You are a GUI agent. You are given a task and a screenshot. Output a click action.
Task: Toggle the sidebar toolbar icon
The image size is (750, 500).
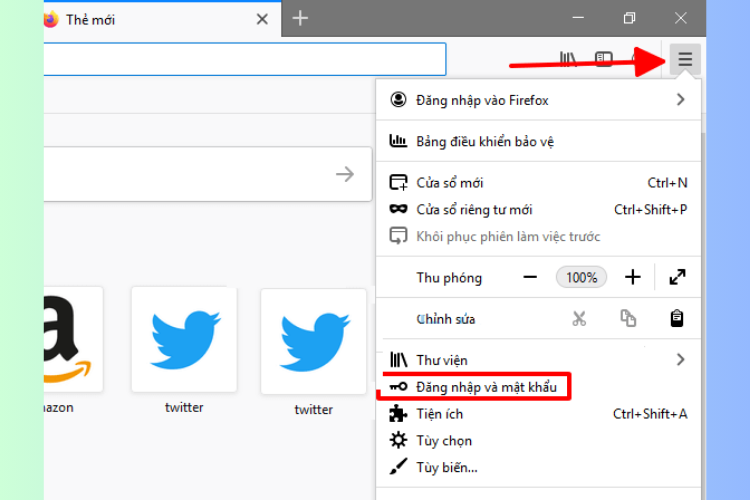click(x=603, y=59)
